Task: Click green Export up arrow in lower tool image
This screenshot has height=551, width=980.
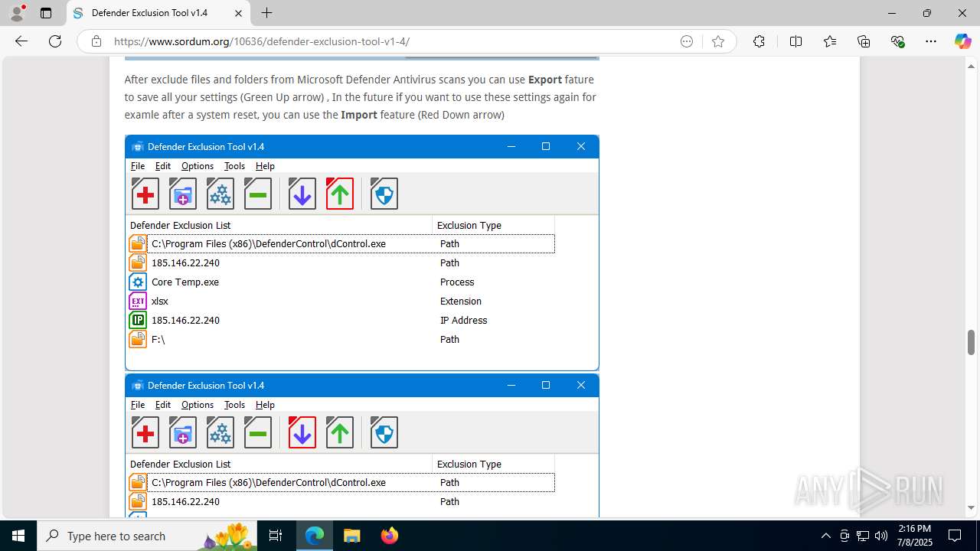Action: click(339, 433)
